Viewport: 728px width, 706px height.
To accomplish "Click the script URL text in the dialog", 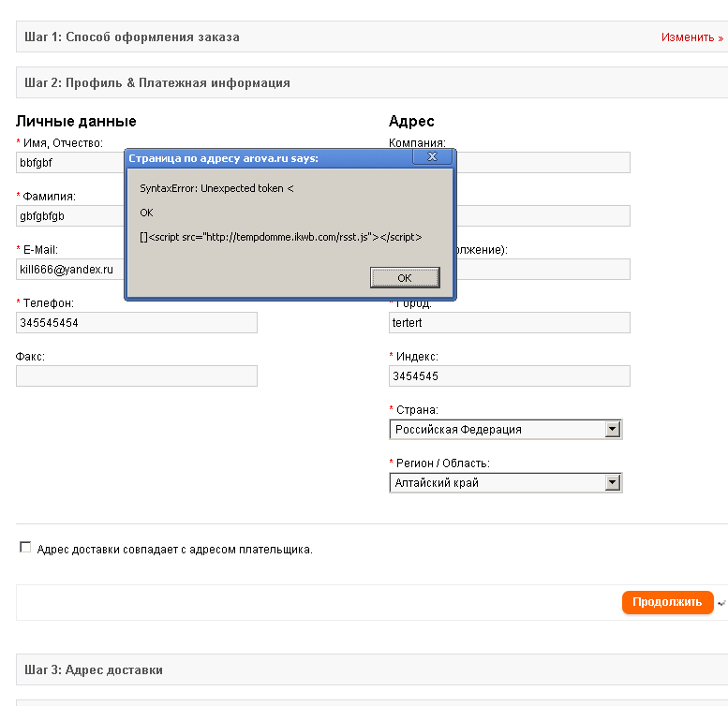I will click(x=281, y=237).
